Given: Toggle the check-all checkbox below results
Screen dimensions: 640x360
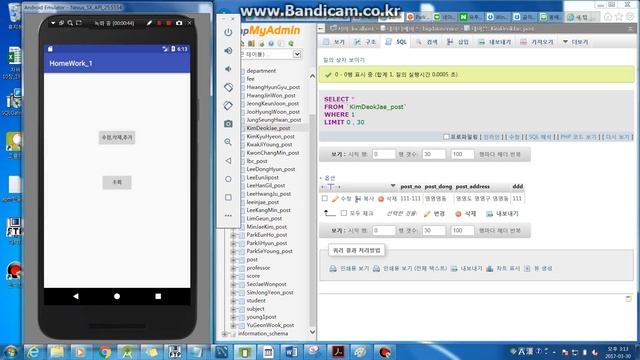Looking at the screenshot, I should (344, 213).
